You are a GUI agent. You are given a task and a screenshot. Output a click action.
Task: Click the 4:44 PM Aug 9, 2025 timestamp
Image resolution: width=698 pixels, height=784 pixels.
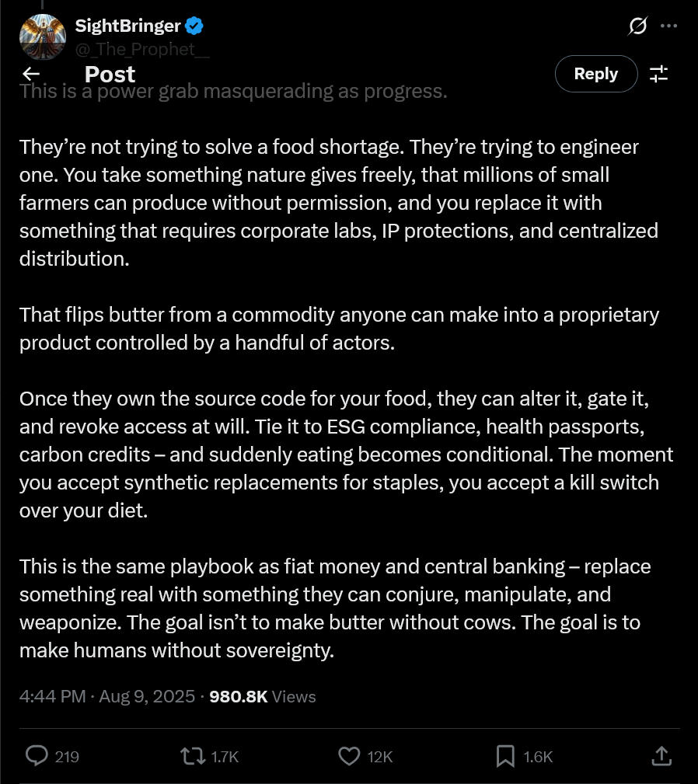[107, 696]
